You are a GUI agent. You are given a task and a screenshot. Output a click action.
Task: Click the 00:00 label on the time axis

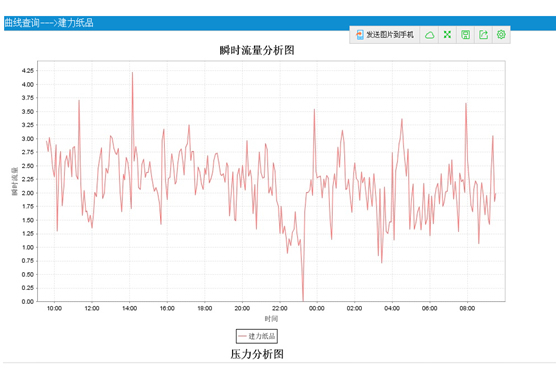(317, 308)
